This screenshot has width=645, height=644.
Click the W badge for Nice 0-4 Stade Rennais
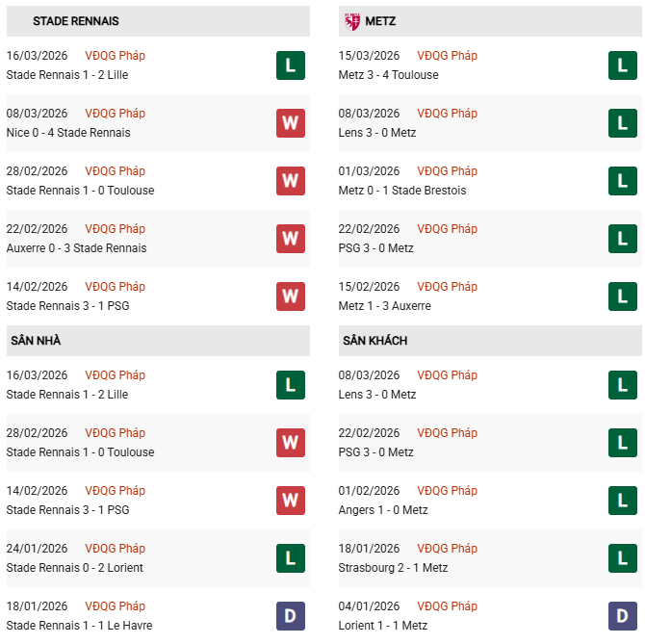click(x=290, y=123)
